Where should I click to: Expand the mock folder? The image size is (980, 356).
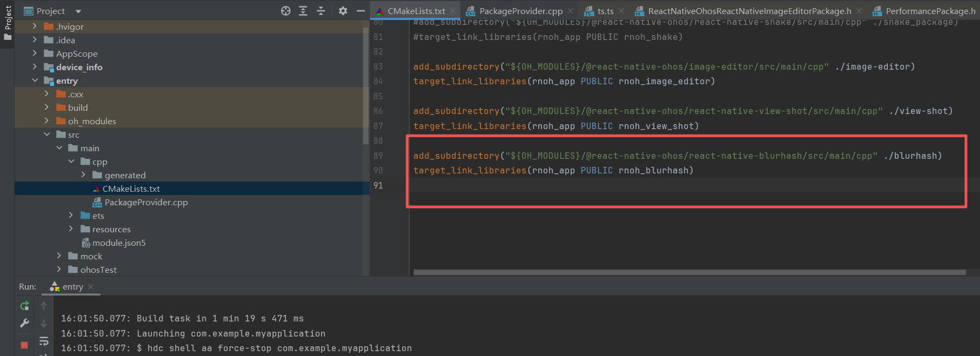pyautogui.click(x=59, y=256)
